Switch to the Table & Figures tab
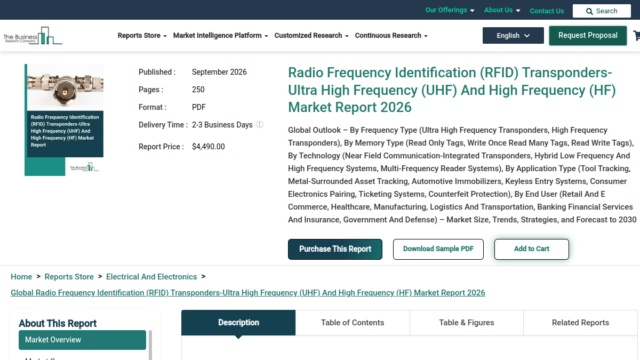Image resolution: width=640 pixels, height=360 pixels. [x=467, y=322]
